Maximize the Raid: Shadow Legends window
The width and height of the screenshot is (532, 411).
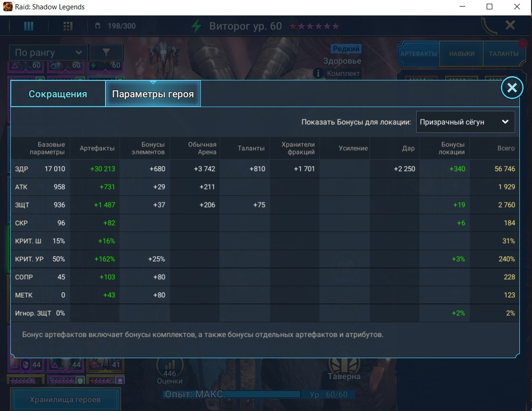[489, 7]
